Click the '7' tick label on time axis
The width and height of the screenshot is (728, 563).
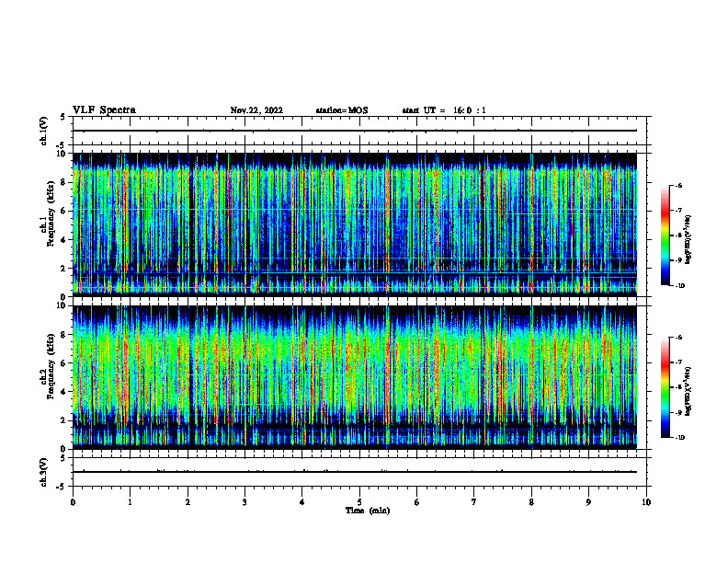[x=474, y=502]
